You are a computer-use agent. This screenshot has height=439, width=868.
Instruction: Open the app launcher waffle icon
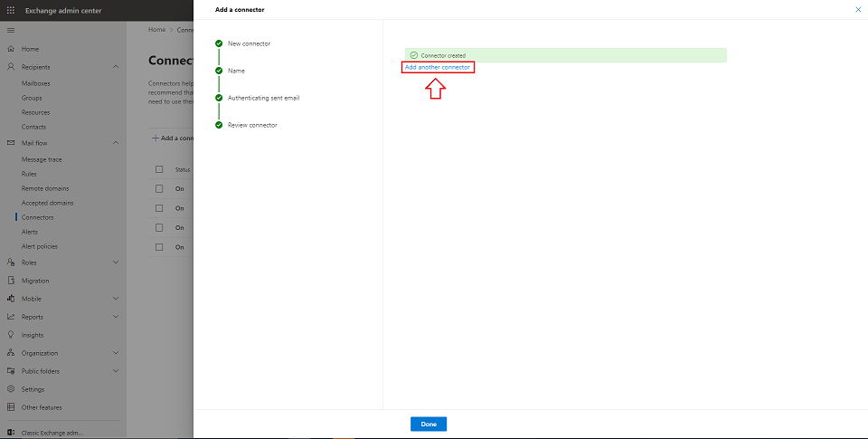click(x=11, y=10)
